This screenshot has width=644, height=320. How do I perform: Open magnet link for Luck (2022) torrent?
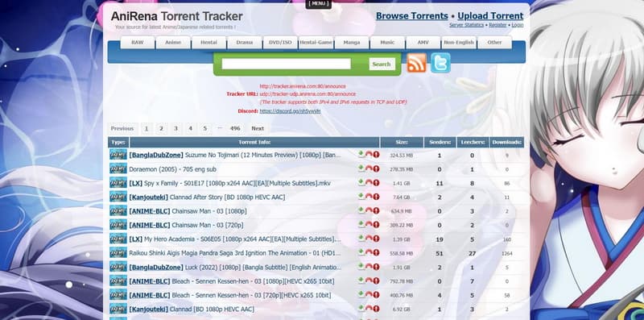point(369,267)
